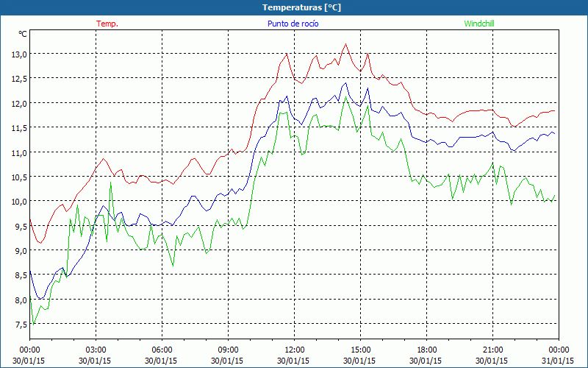
Task: Click the 21:00 time axis label
Action: pos(492,350)
